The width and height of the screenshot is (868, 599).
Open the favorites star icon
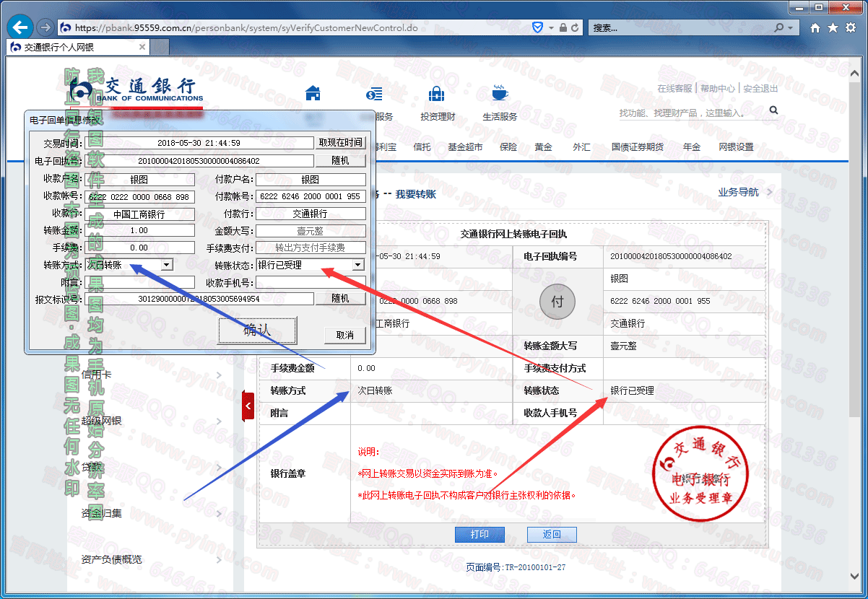pyautogui.click(x=833, y=27)
